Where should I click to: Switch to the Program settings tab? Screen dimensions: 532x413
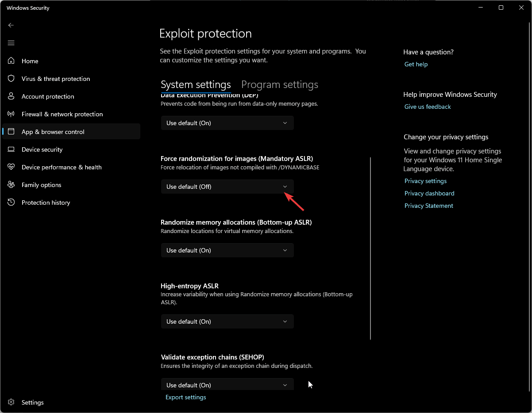280,84
